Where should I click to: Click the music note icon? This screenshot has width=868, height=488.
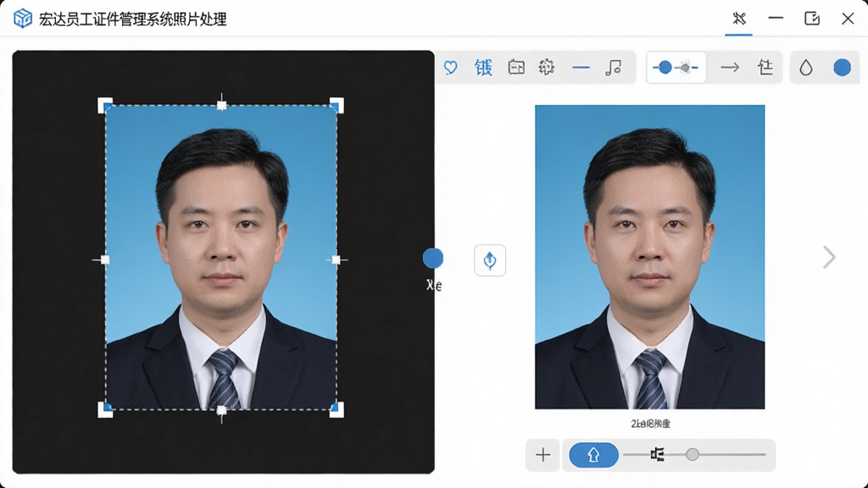coord(614,68)
